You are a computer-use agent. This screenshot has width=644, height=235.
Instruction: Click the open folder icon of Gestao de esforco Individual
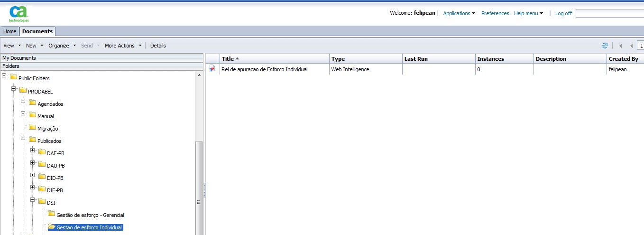pos(52,226)
